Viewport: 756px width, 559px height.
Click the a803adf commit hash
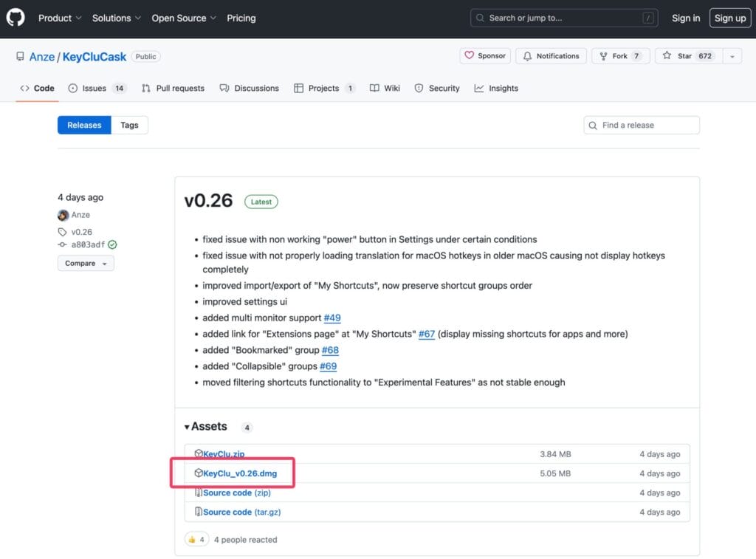pyautogui.click(x=88, y=244)
